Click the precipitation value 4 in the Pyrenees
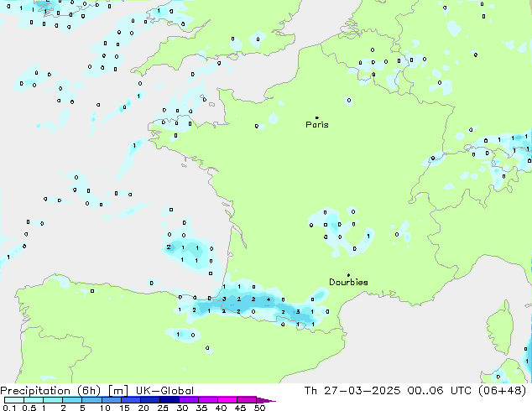Screen dimensions: 532x411 click(269, 299)
